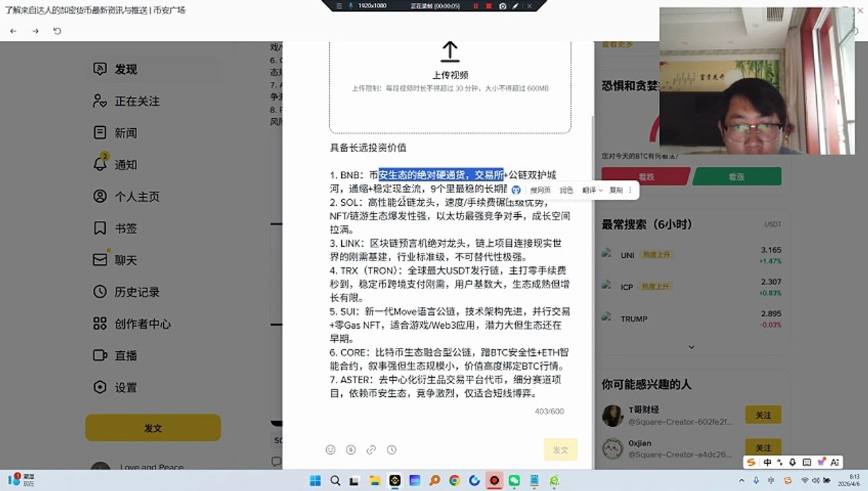Open Google Chrome from taskbar
This screenshot has height=491, width=868.
tap(454, 481)
